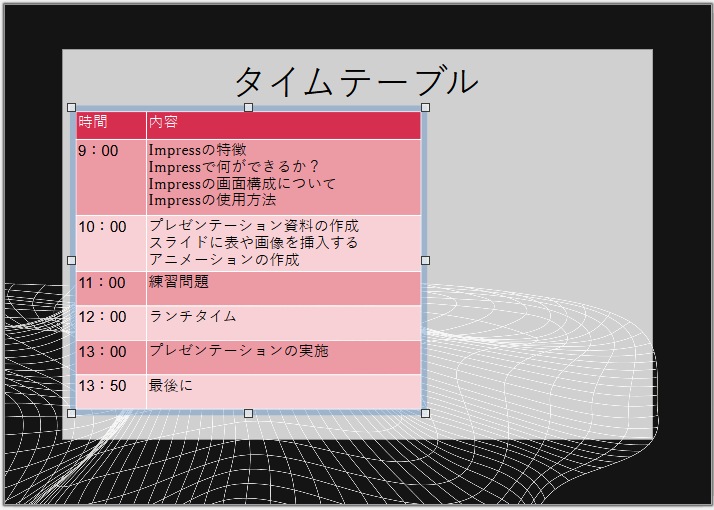
Task: Click the 11:00 time cell
Action: point(111,288)
